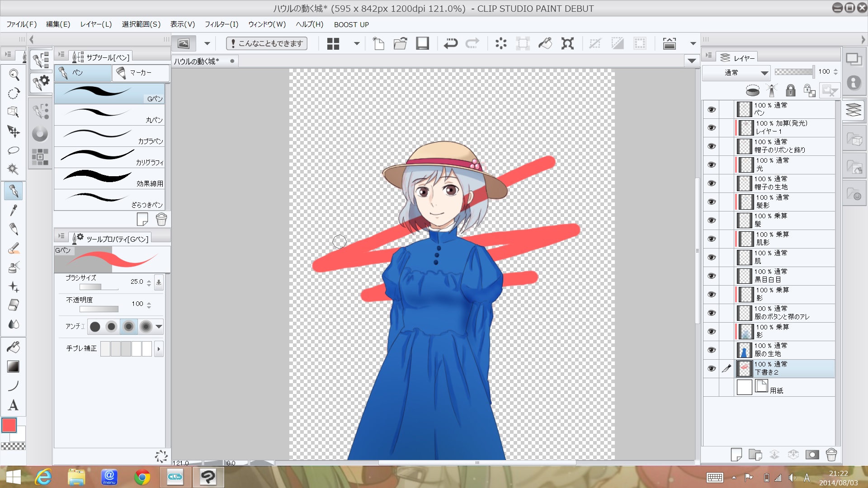Hide the 下書き2 layer

(x=712, y=369)
